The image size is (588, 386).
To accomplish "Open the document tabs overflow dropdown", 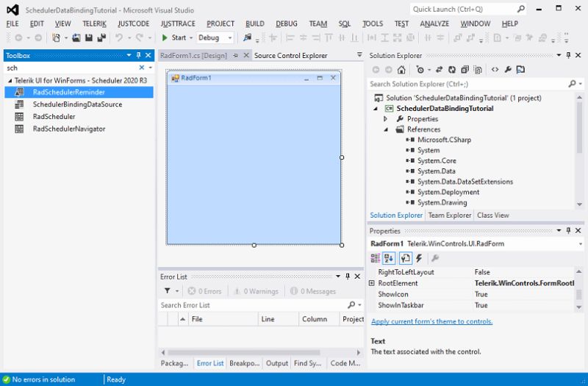I will [359, 55].
